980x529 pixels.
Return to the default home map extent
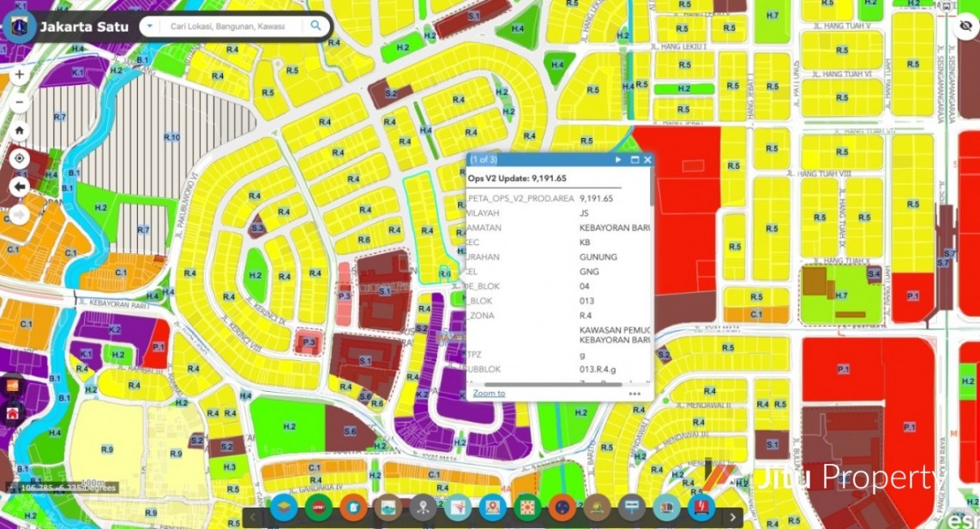click(20, 130)
